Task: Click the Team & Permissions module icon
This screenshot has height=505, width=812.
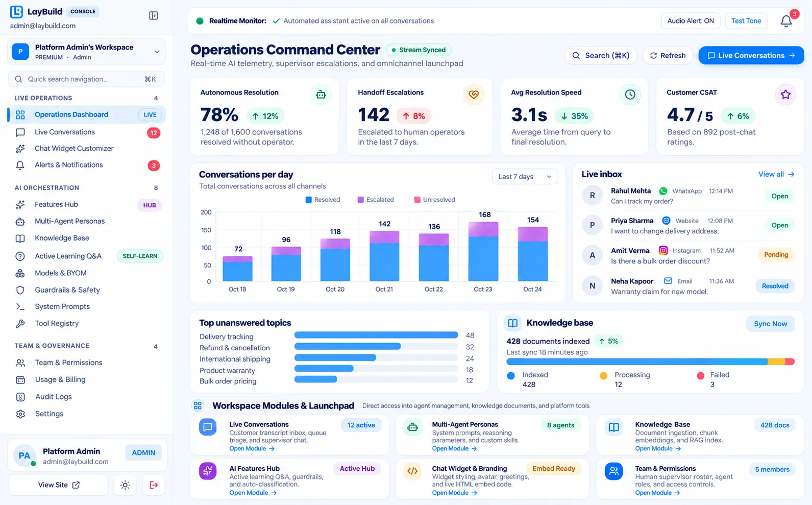Action: (613, 471)
